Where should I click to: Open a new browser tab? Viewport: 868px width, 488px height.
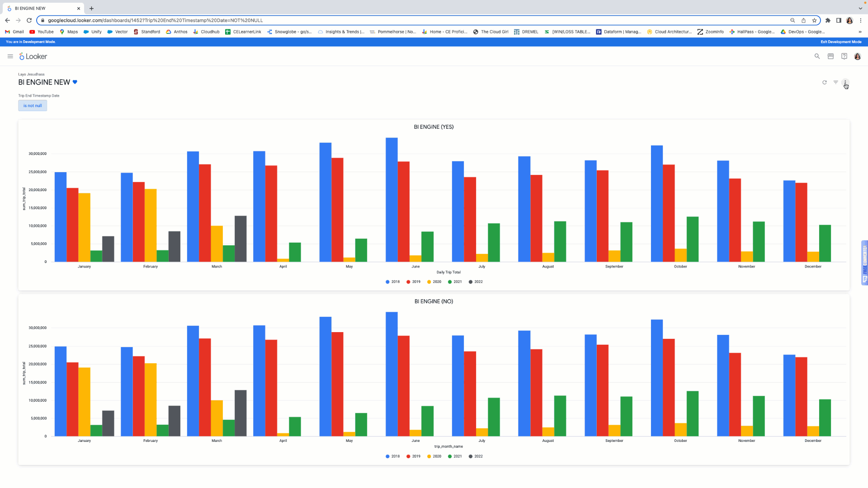91,8
